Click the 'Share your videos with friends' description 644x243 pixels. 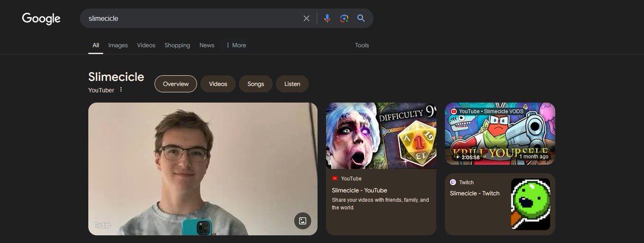(x=380, y=204)
